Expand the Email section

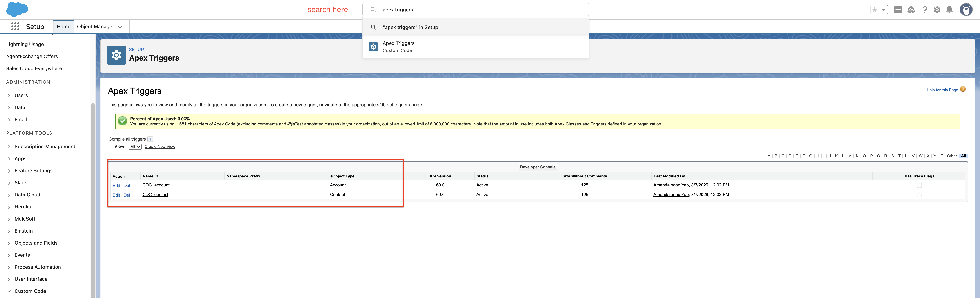tap(9, 120)
